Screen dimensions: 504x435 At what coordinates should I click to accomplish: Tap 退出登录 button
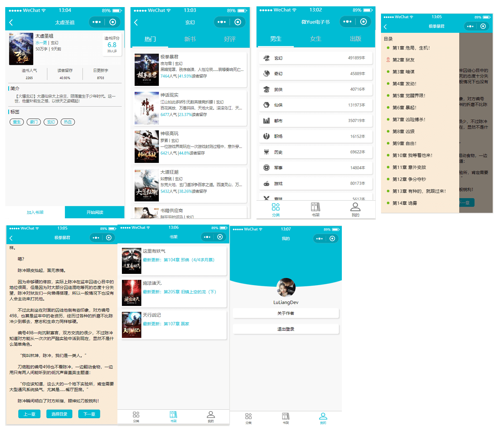pyautogui.click(x=286, y=329)
